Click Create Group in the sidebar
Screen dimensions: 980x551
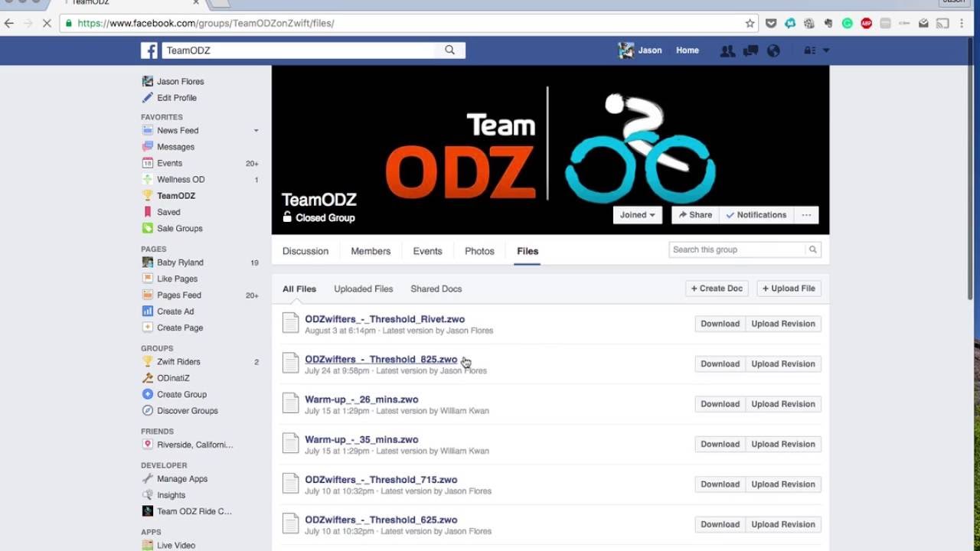pos(174,394)
